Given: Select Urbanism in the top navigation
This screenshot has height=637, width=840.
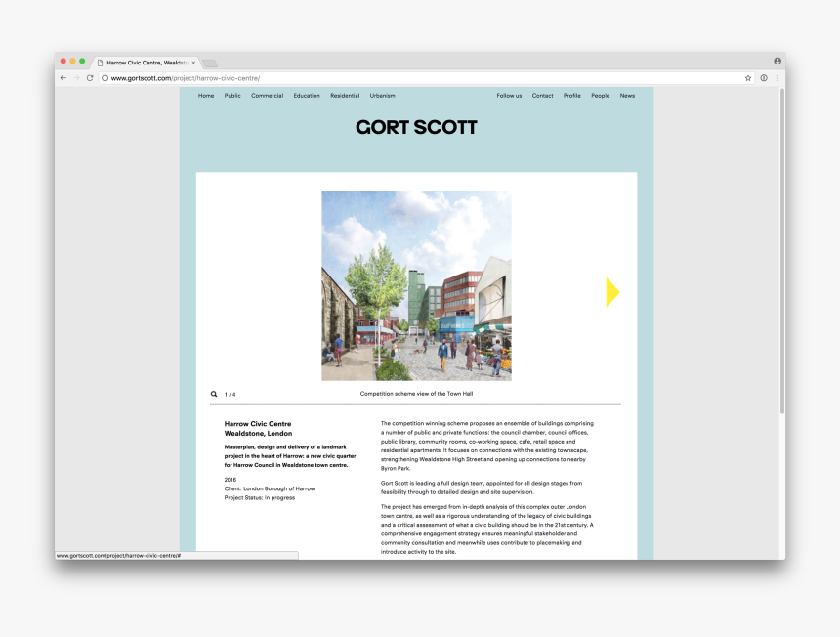Looking at the screenshot, I should pyautogui.click(x=383, y=96).
